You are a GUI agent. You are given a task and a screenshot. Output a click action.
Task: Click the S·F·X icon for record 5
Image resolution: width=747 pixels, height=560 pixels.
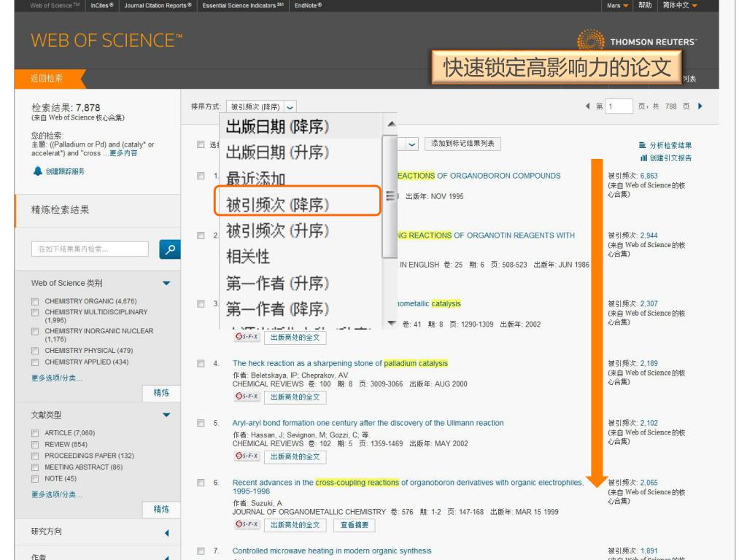point(247,456)
